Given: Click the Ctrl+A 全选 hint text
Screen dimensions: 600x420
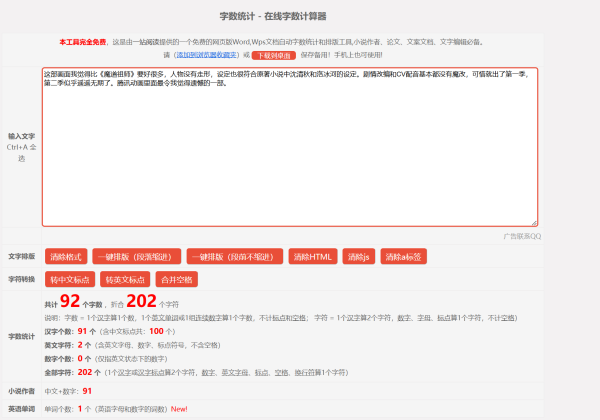Looking at the screenshot, I should [x=21, y=153].
